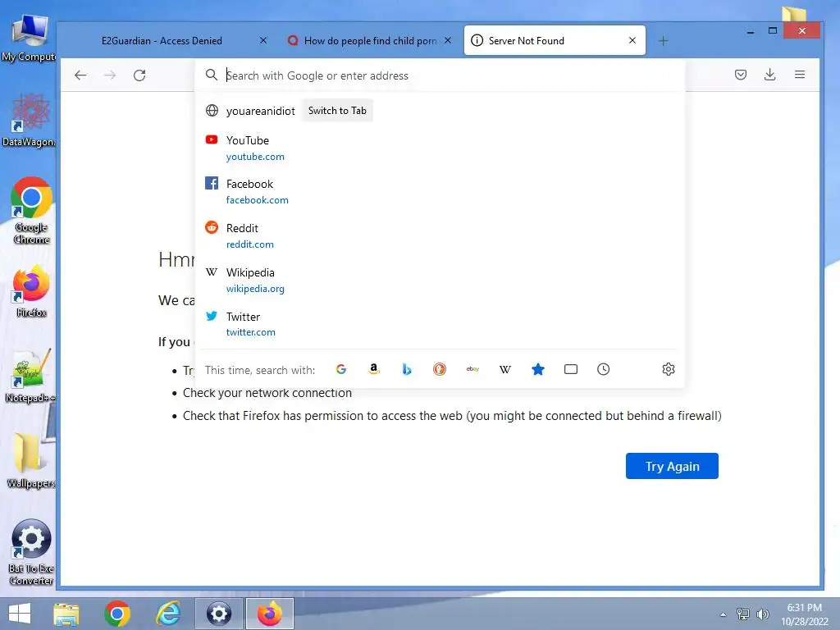Screen dimensions: 840x630
Task: Search this time with DuckDuckGo icon
Action: click(440, 369)
